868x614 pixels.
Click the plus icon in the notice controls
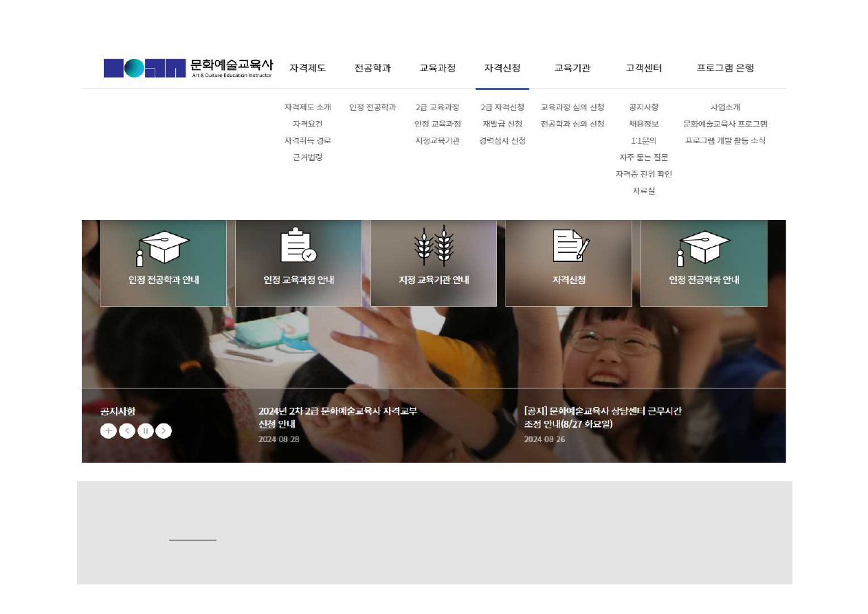pyautogui.click(x=109, y=430)
